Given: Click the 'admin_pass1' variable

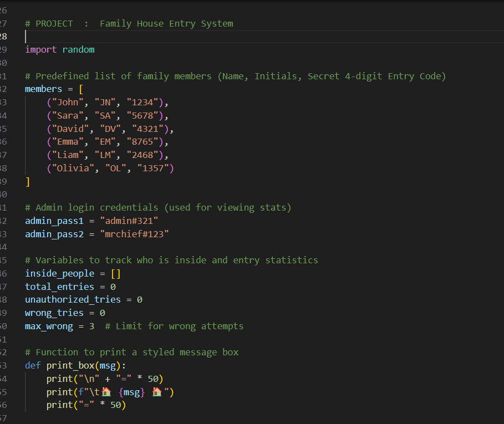Looking at the screenshot, I should 54,221.
